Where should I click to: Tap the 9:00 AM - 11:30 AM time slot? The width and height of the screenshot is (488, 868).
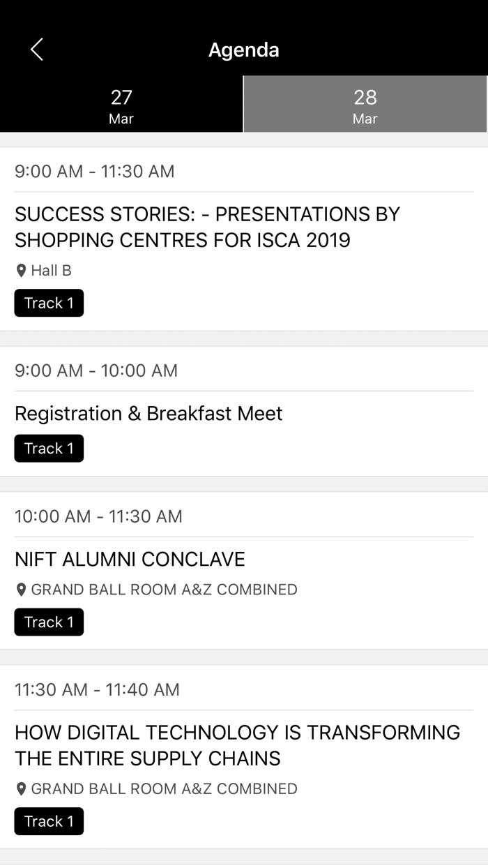pos(95,172)
